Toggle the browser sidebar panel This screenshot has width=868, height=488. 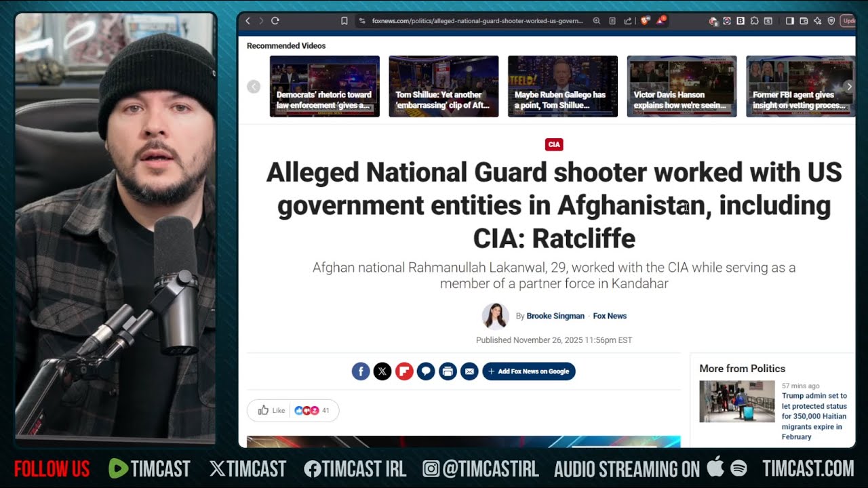[790, 21]
